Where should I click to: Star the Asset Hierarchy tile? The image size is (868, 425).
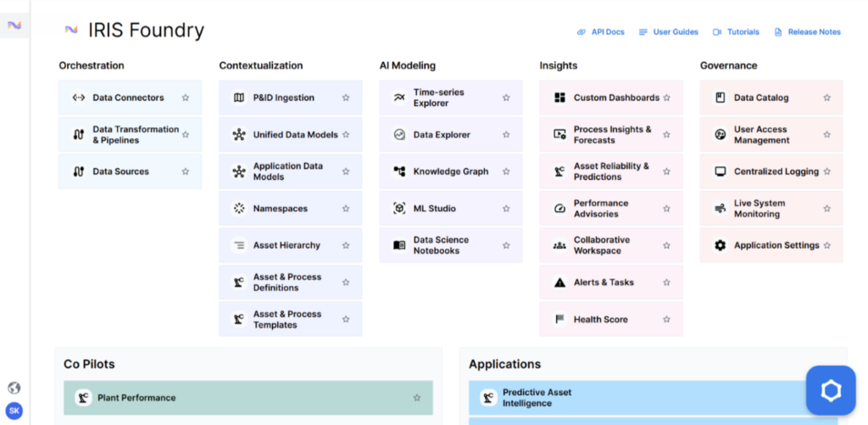tap(346, 245)
